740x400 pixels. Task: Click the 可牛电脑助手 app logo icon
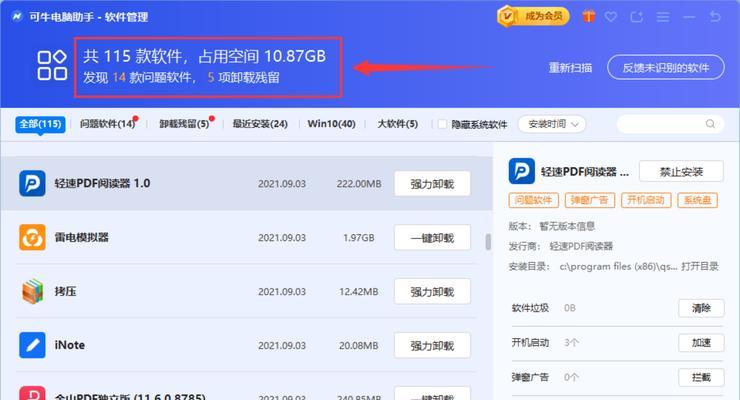tap(17, 17)
